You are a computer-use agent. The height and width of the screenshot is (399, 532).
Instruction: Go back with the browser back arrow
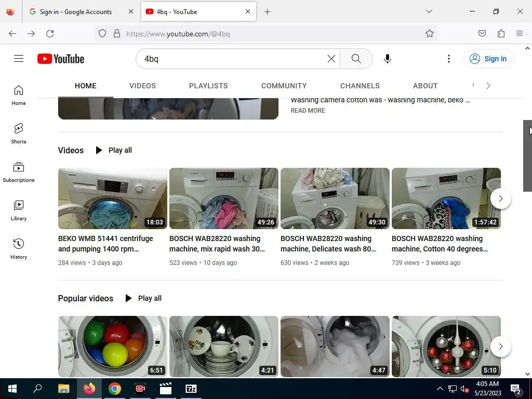pyautogui.click(x=12, y=34)
